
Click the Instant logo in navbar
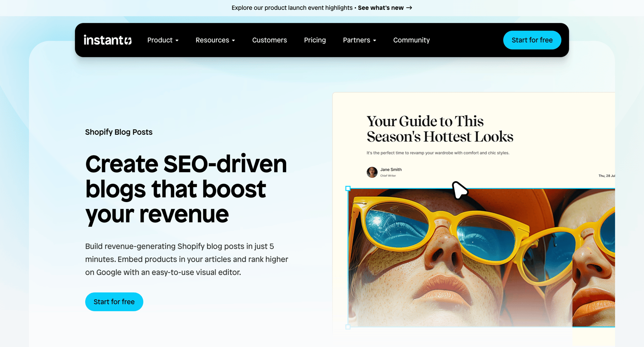108,40
